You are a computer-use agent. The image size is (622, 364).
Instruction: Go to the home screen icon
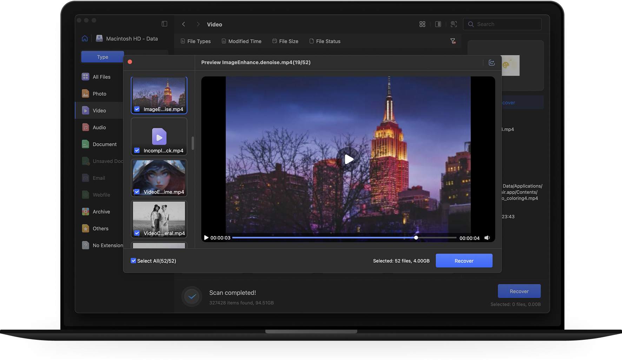tap(85, 39)
